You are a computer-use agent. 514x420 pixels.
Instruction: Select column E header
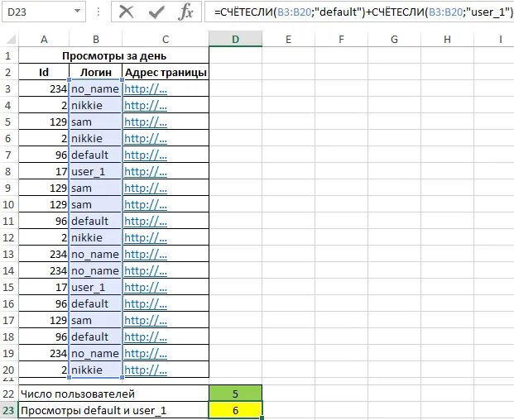(x=289, y=40)
